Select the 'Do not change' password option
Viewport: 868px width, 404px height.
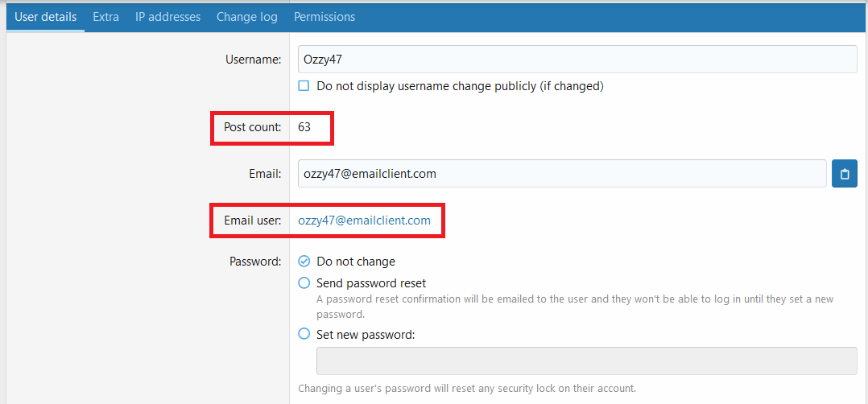[304, 262]
